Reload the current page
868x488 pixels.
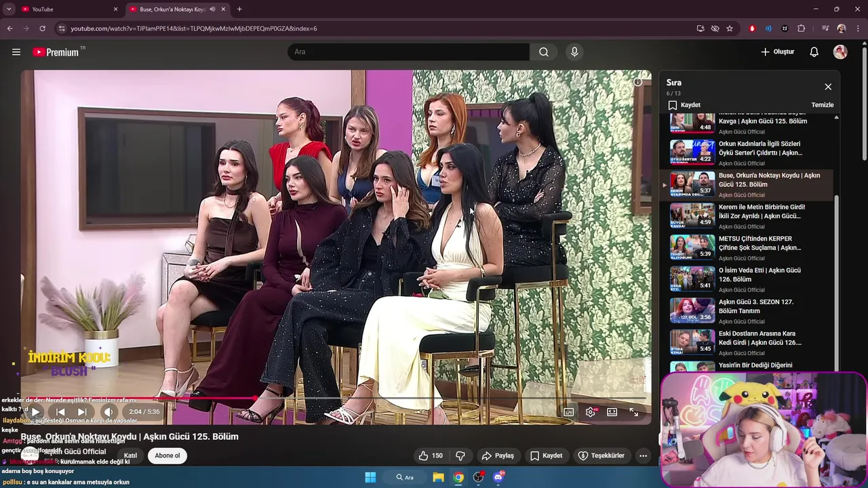coord(42,28)
